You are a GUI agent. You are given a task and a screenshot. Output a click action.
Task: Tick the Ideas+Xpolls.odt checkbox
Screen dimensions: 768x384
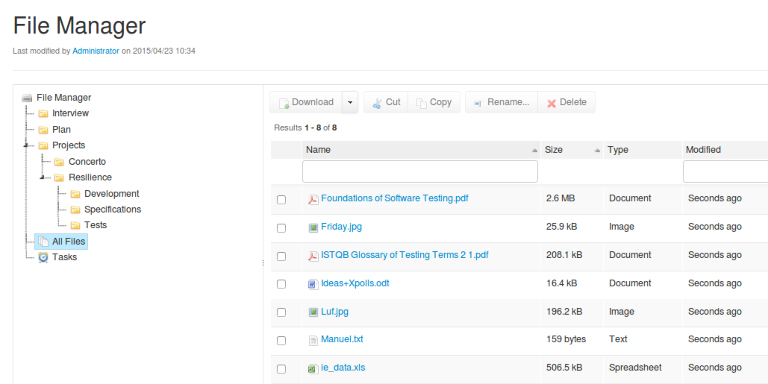tap(282, 284)
